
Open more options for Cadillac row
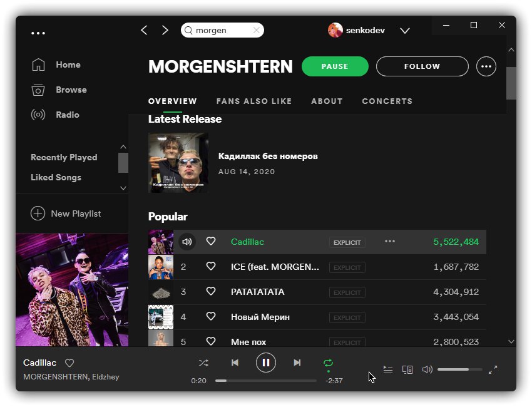point(389,241)
